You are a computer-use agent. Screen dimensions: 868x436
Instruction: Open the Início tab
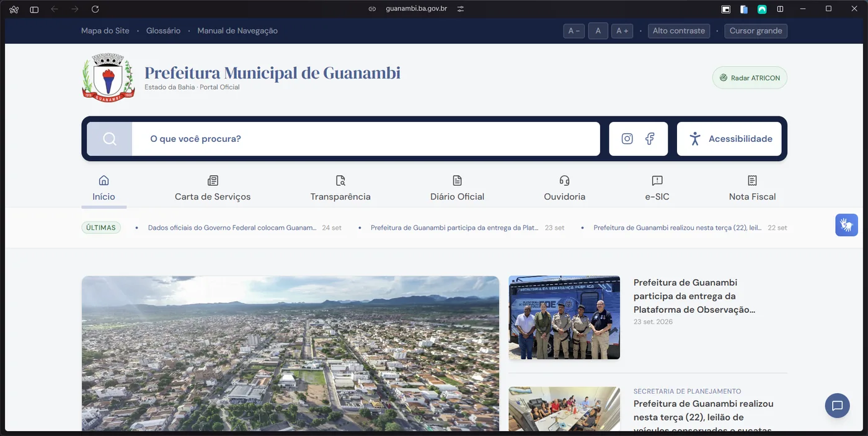(104, 189)
